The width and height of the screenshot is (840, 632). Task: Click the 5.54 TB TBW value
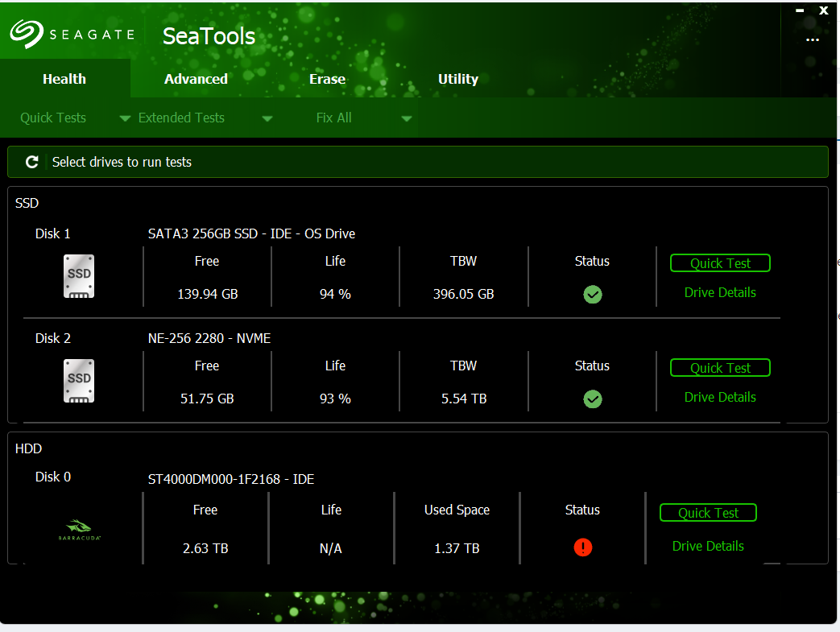click(464, 399)
